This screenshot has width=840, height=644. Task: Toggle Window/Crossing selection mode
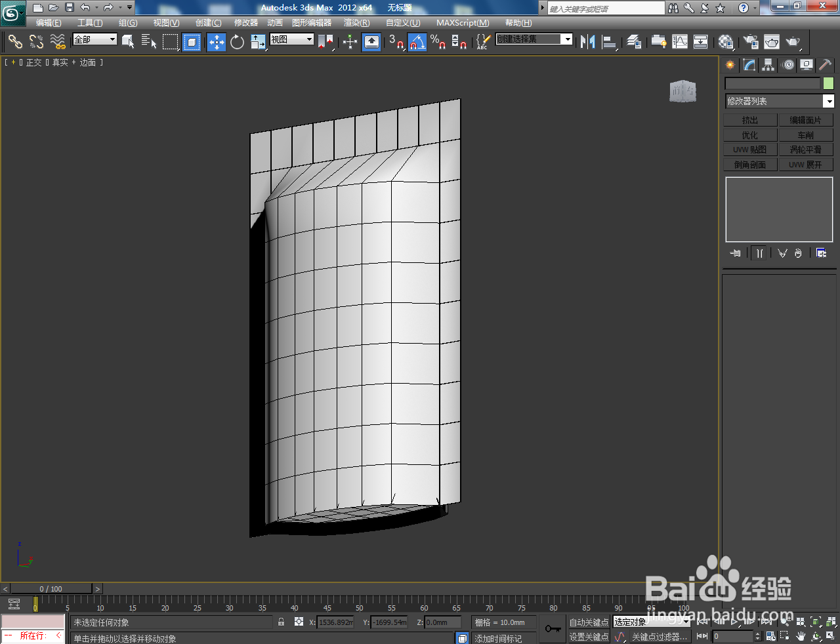(192, 42)
